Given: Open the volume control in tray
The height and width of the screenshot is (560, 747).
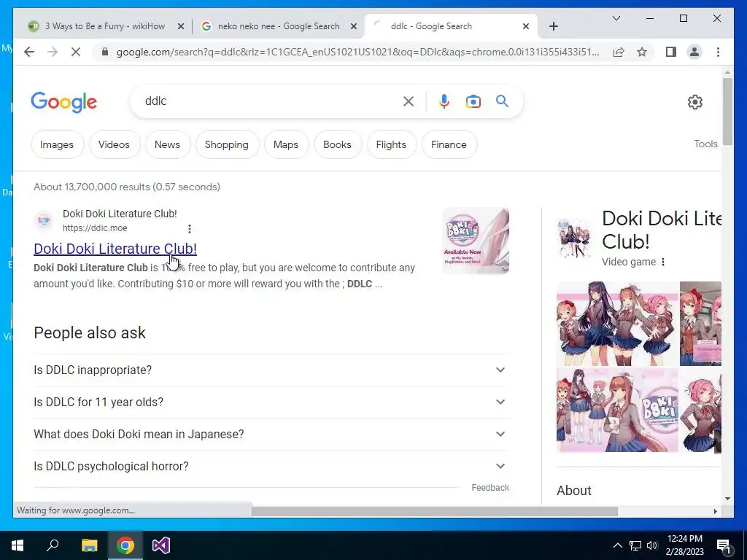Looking at the screenshot, I should (652, 545).
